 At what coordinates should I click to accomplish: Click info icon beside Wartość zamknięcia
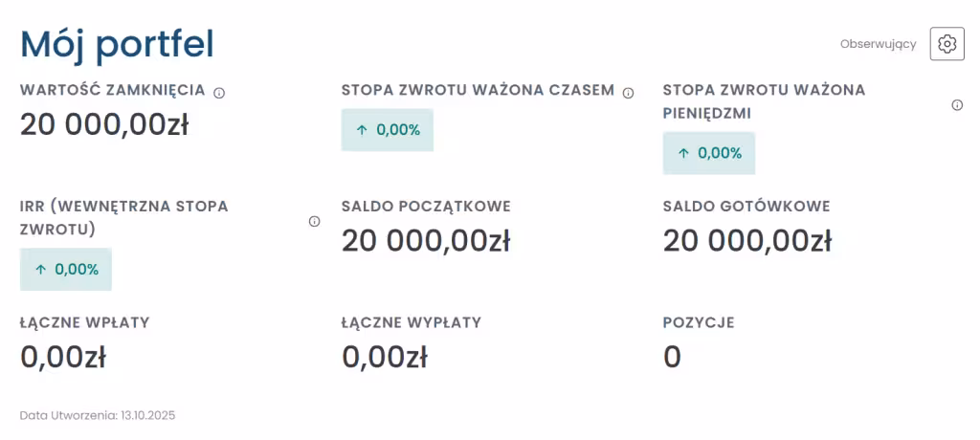219,93
